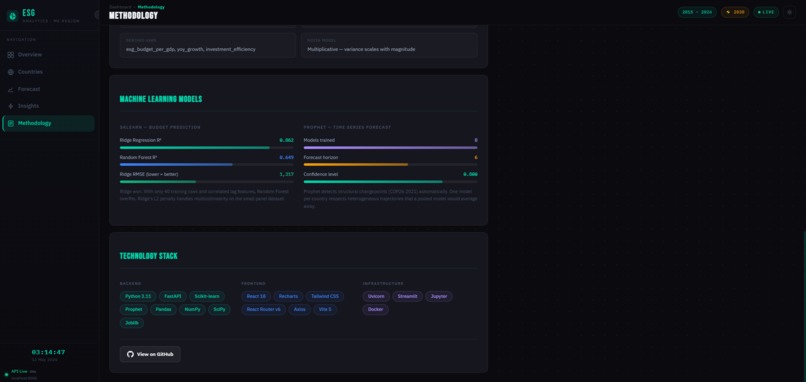The height and width of the screenshot is (382, 806).
Task: Click the Technology Stack heading
Action: pos(149,256)
